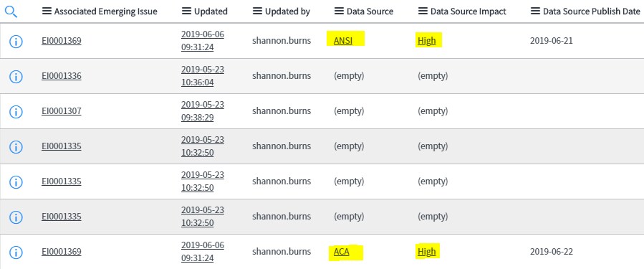Open Data Source Publish Date column menu
Viewport: 644px width, 269px height.
point(536,11)
